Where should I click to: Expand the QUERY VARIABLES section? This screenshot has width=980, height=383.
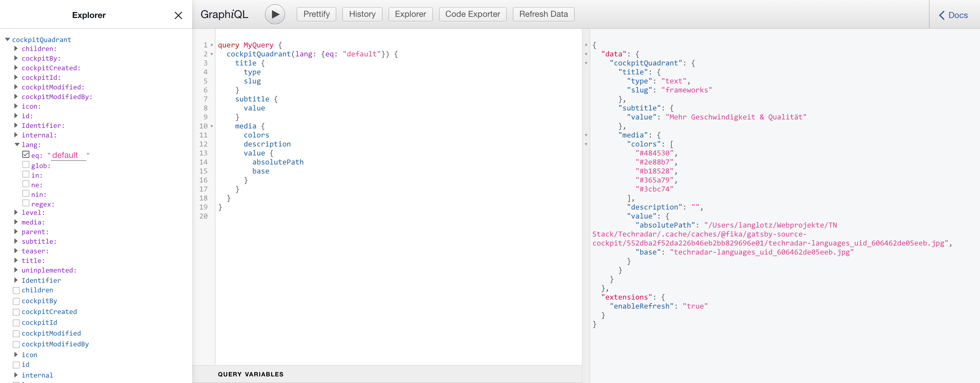coord(251,374)
